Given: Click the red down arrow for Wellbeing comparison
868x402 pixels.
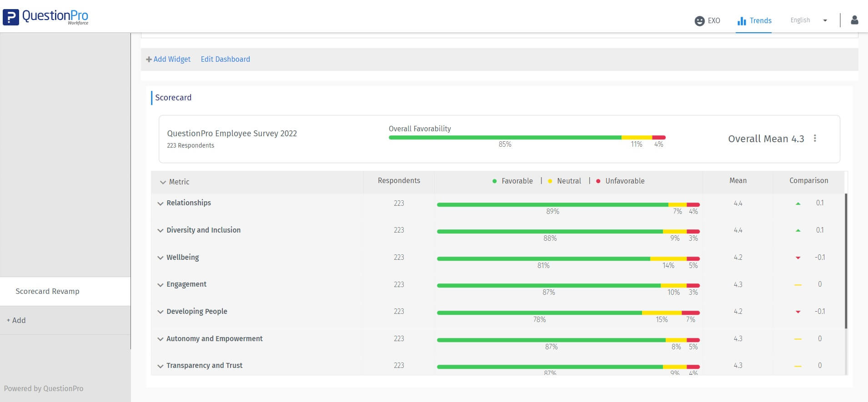Looking at the screenshot, I should (798, 258).
